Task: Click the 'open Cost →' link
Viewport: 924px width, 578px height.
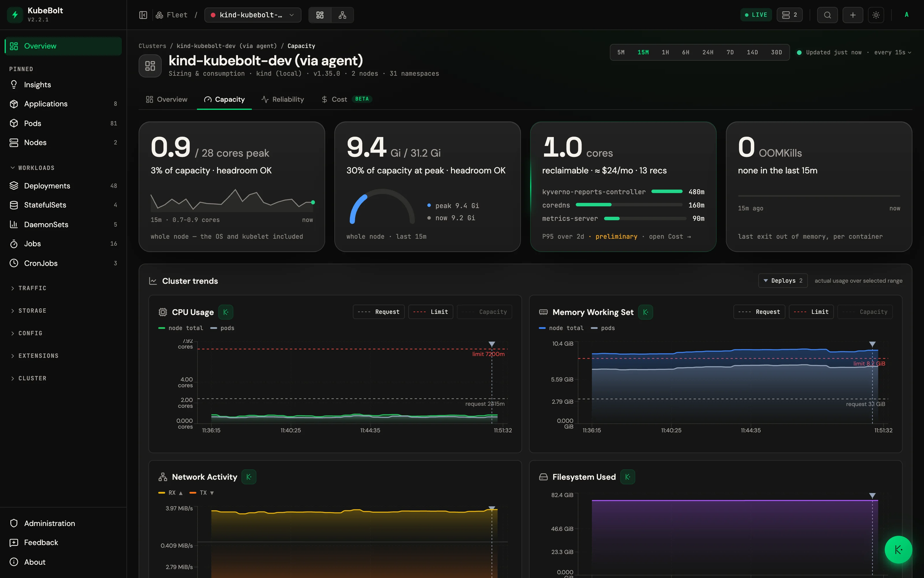Action: coord(670,237)
